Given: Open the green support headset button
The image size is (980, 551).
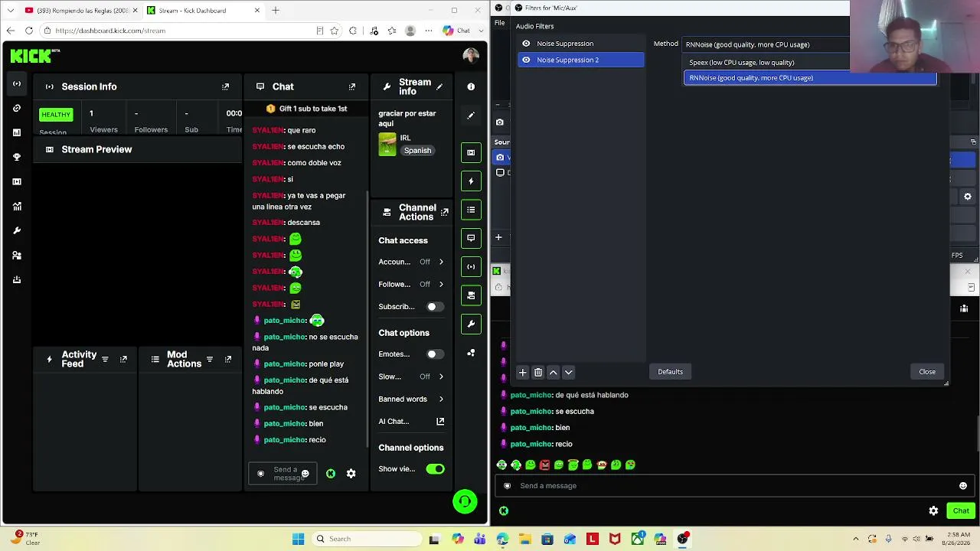Looking at the screenshot, I should [465, 501].
